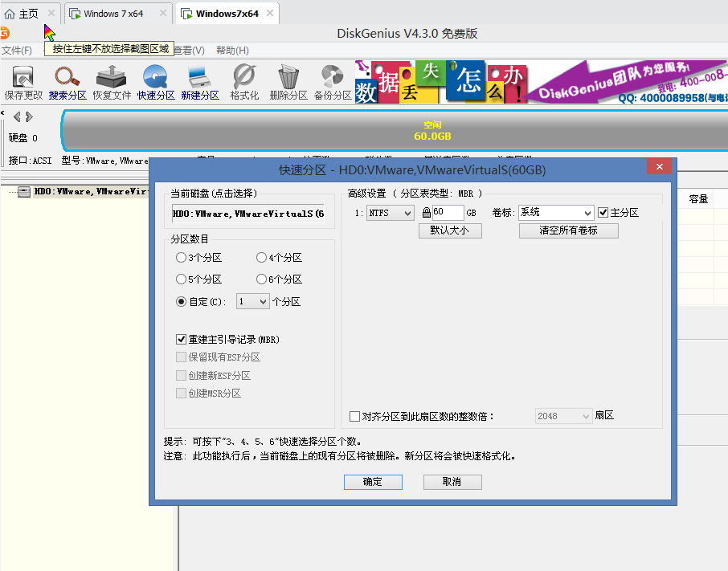The width and height of the screenshot is (728, 571).
Task: Go to next disk arrow
Action: point(29,116)
